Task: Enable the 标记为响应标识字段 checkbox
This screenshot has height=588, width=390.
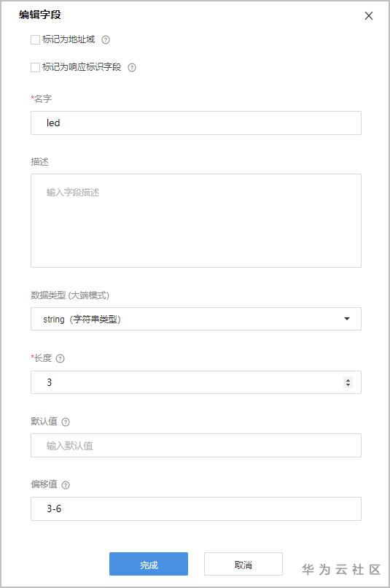Action: pos(35,68)
